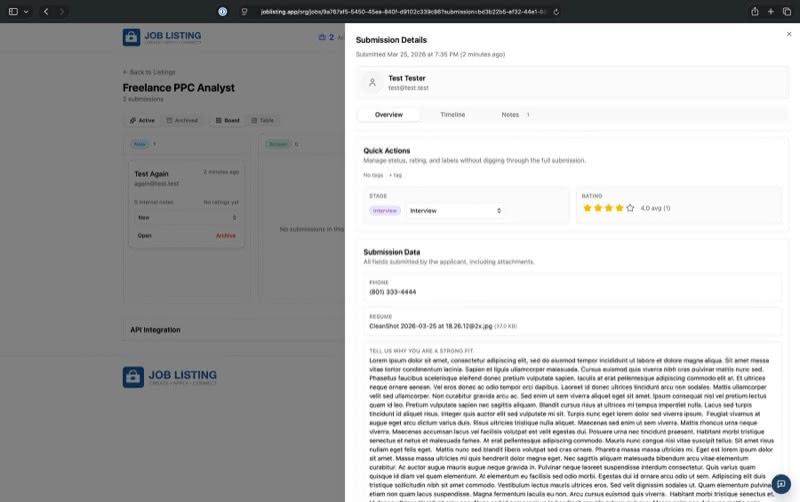Set rating to two stars
The height and width of the screenshot is (502, 800).
598,208
